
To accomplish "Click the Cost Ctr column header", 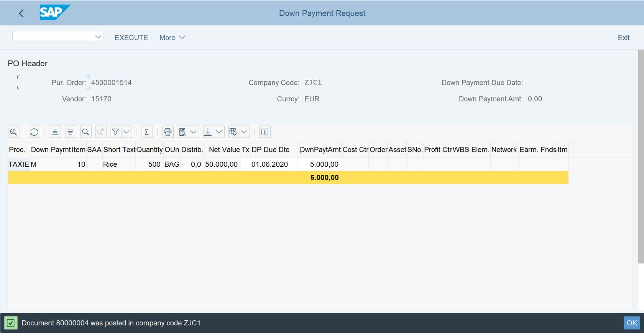I will tap(355, 150).
